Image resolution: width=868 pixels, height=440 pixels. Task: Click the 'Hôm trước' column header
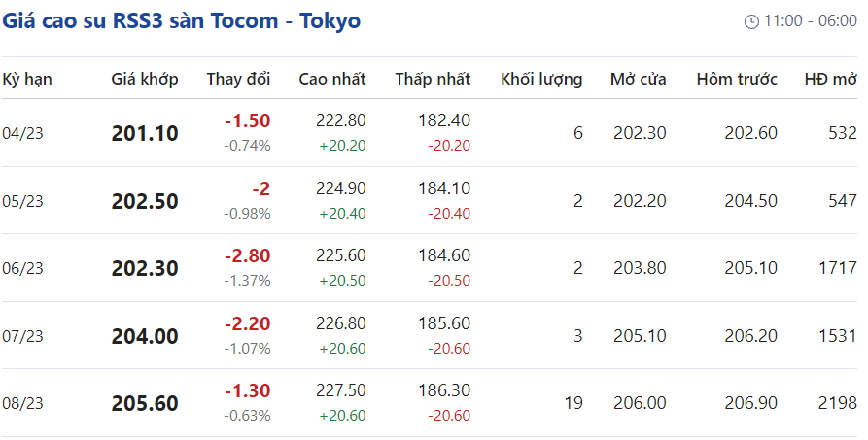click(737, 80)
